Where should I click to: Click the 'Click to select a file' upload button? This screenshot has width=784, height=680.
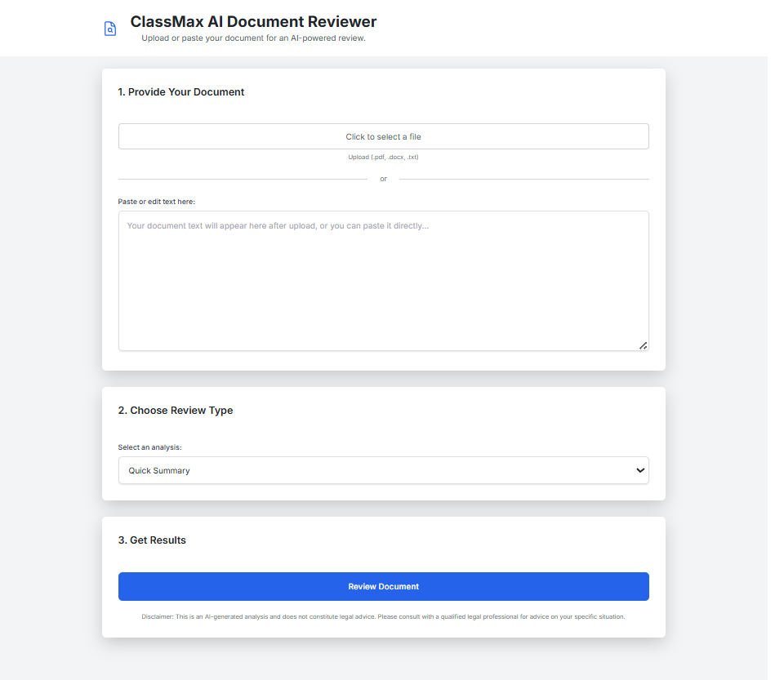coord(384,136)
